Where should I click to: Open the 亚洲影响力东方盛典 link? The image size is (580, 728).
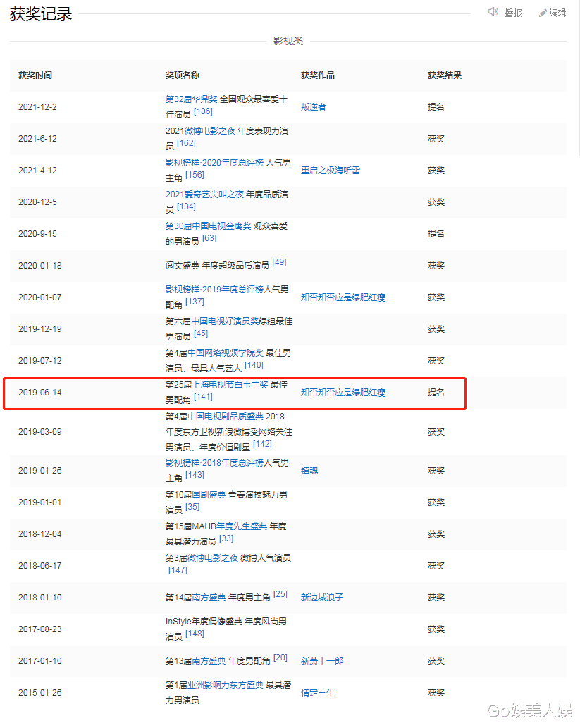[x=221, y=685]
